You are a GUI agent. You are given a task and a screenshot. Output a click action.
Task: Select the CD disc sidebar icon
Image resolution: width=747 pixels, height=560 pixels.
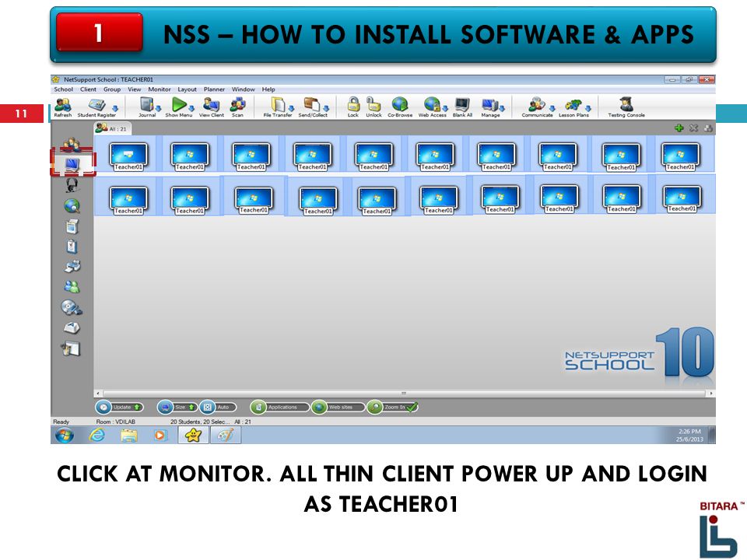(72, 308)
